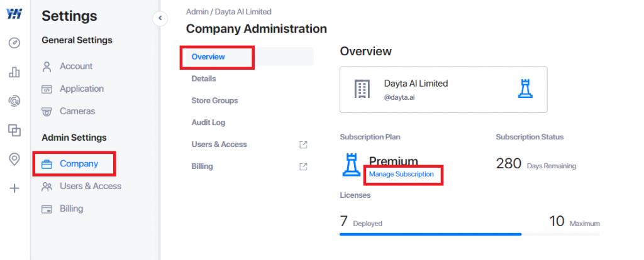View the Audit Log tab
Screen dimensions: 644x260
[208, 122]
